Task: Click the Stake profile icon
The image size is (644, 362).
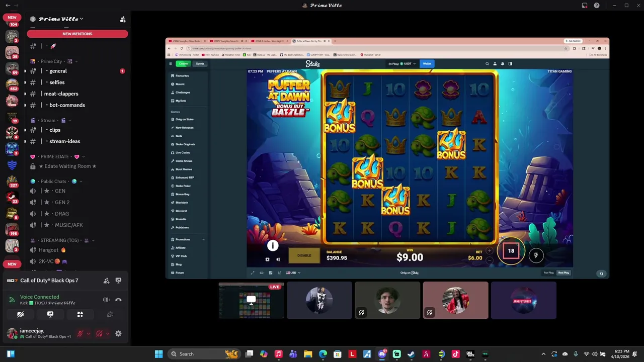Action: 495,64
